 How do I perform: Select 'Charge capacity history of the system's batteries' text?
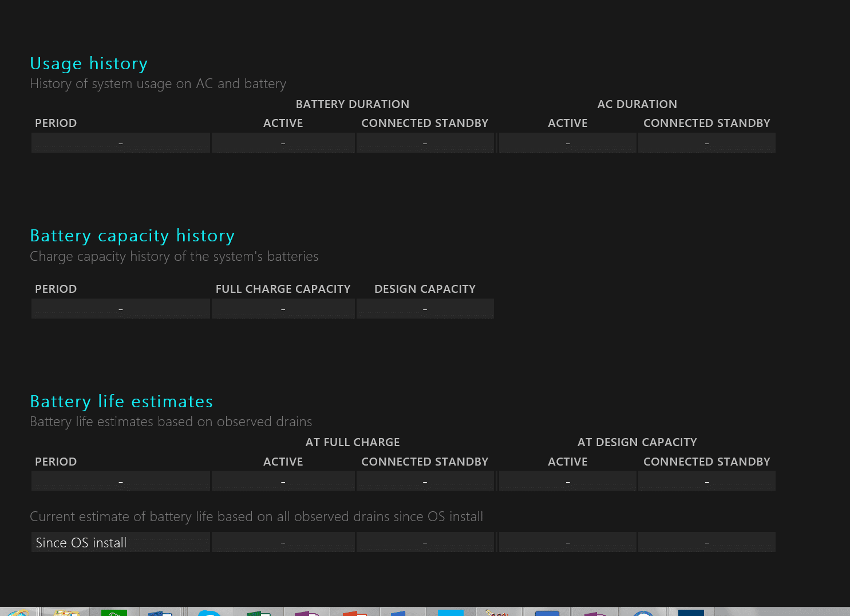(x=174, y=256)
